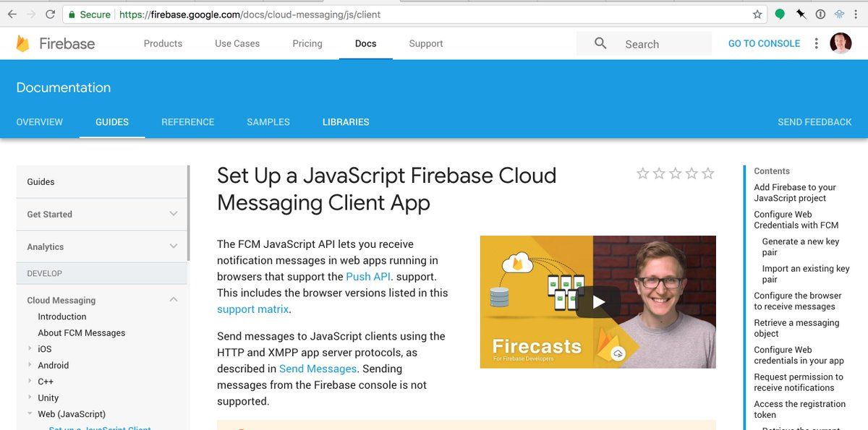
Task: Select the Guides tab
Action: (112, 122)
